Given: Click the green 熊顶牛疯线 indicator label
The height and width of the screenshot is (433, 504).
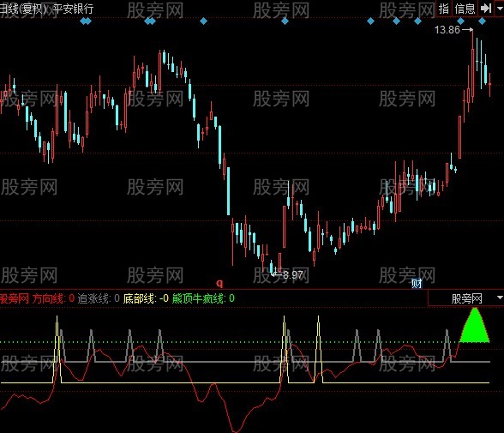Looking at the screenshot, I should [x=198, y=298].
